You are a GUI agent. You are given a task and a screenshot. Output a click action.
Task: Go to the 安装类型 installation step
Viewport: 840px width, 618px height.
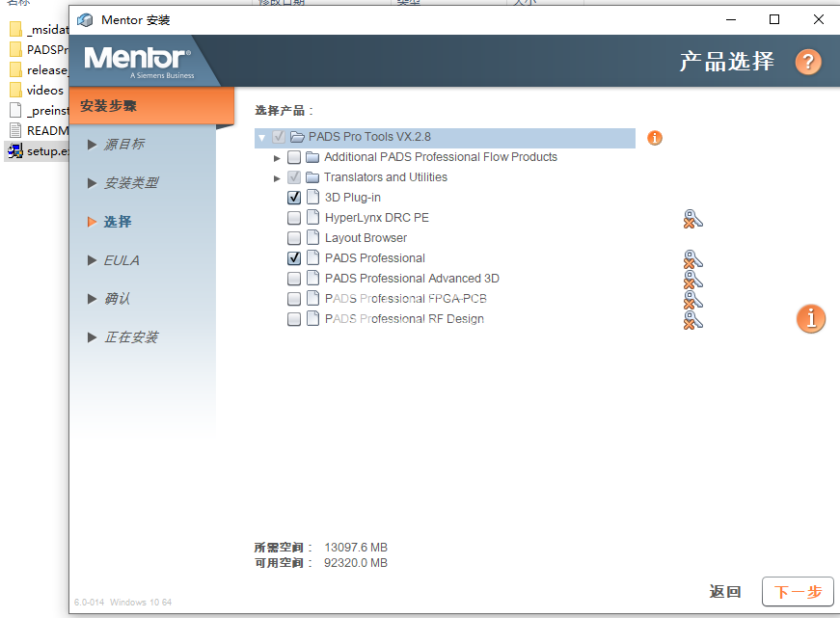pyautogui.click(x=131, y=183)
